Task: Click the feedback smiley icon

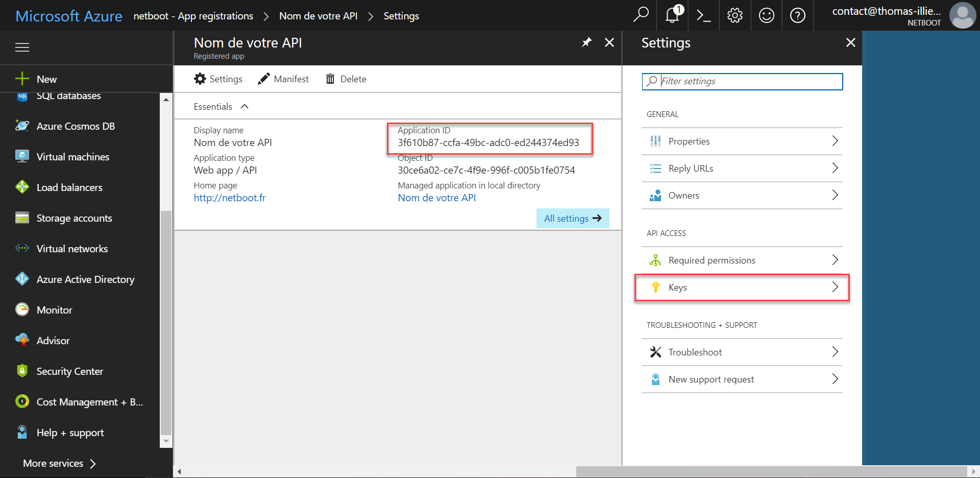Action: pos(767,16)
